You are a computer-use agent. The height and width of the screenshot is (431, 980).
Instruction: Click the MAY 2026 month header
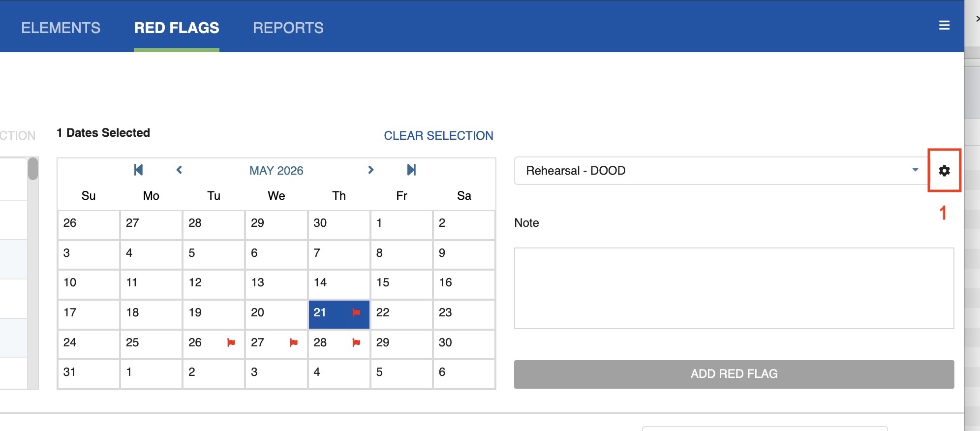point(276,171)
